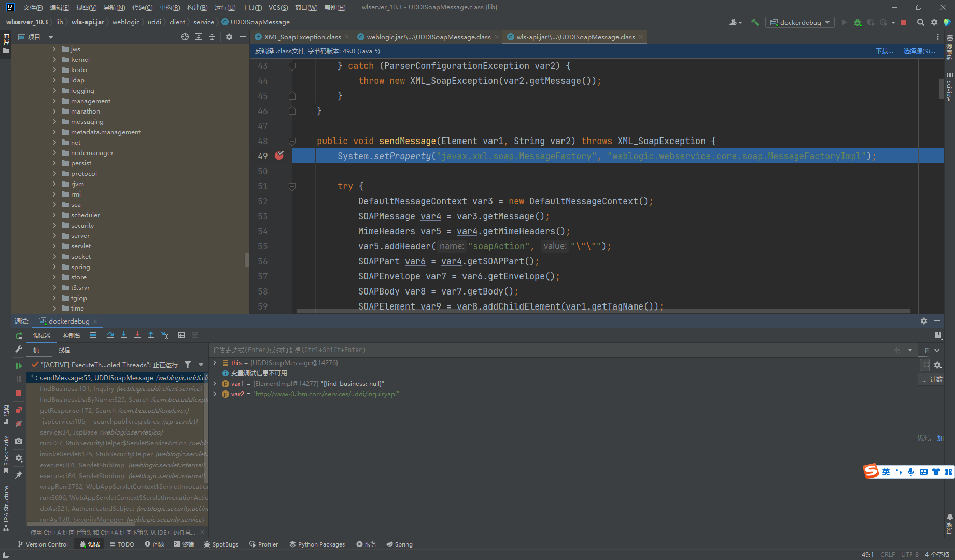The width and height of the screenshot is (955, 560).
Task: Expand the 'this' variable node
Action: [215, 362]
